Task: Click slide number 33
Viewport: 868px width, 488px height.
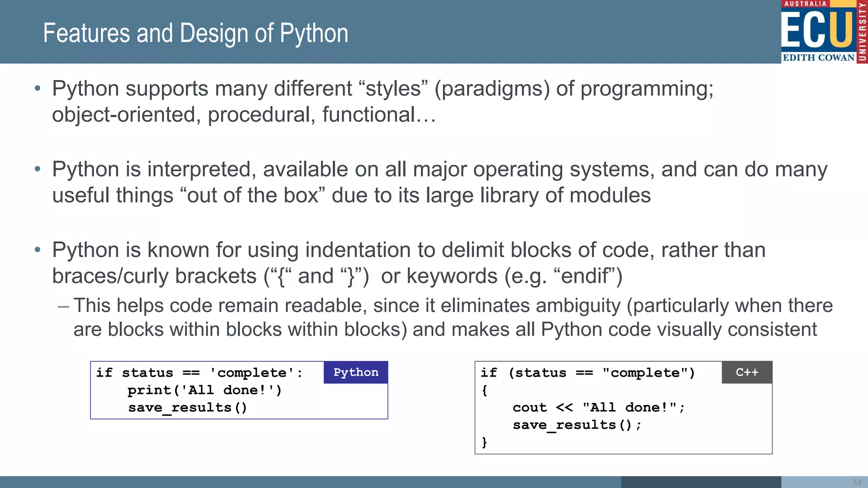Action: [857, 482]
